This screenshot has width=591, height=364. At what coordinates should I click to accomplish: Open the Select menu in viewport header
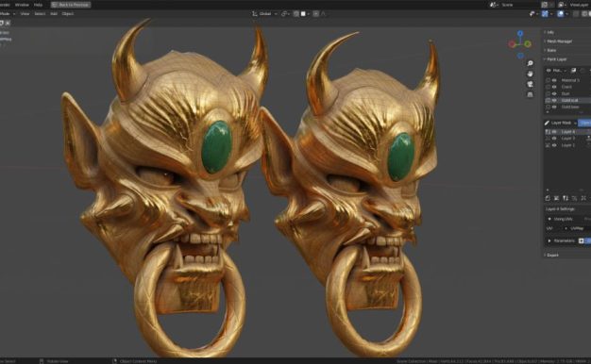click(40, 14)
